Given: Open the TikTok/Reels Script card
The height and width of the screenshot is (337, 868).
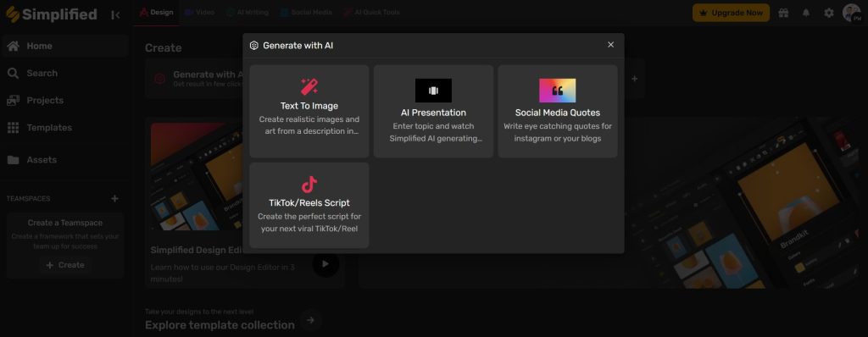Looking at the screenshot, I should coord(309,205).
